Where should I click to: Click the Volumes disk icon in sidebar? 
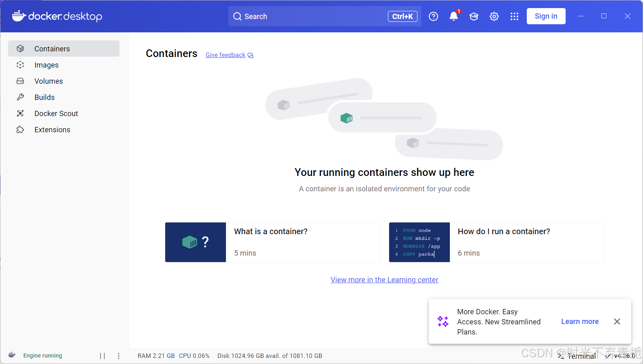tap(20, 81)
